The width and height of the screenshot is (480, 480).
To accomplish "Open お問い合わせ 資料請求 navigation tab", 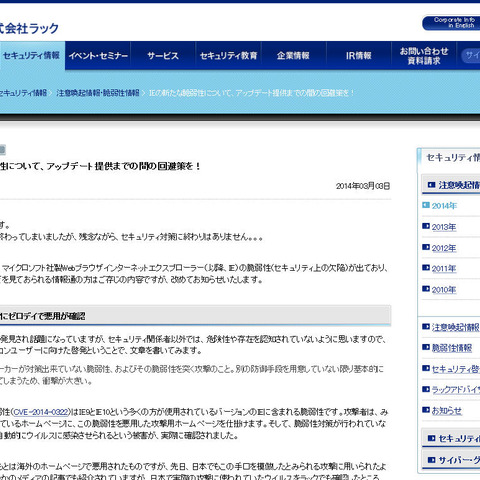I will pyautogui.click(x=424, y=56).
